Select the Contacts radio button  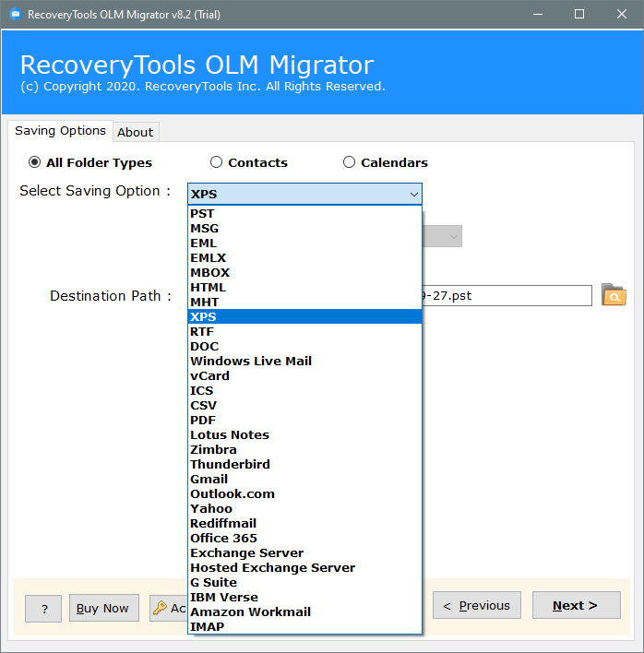pyautogui.click(x=216, y=162)
